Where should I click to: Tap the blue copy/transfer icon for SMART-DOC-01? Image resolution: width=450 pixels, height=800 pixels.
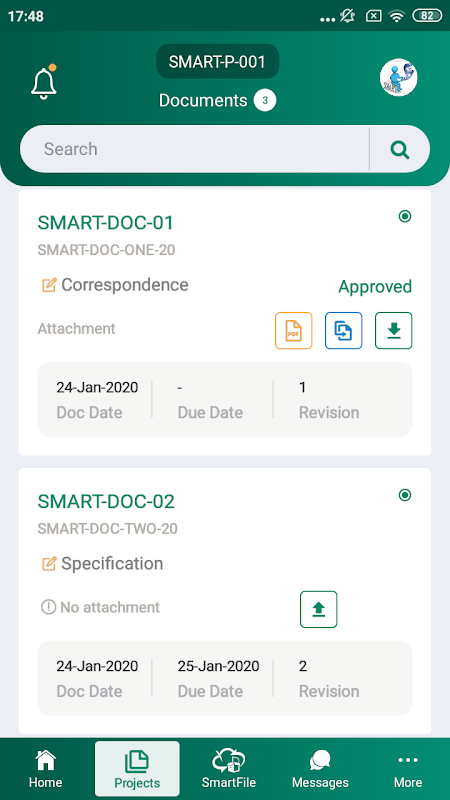(x=343, y=331)
